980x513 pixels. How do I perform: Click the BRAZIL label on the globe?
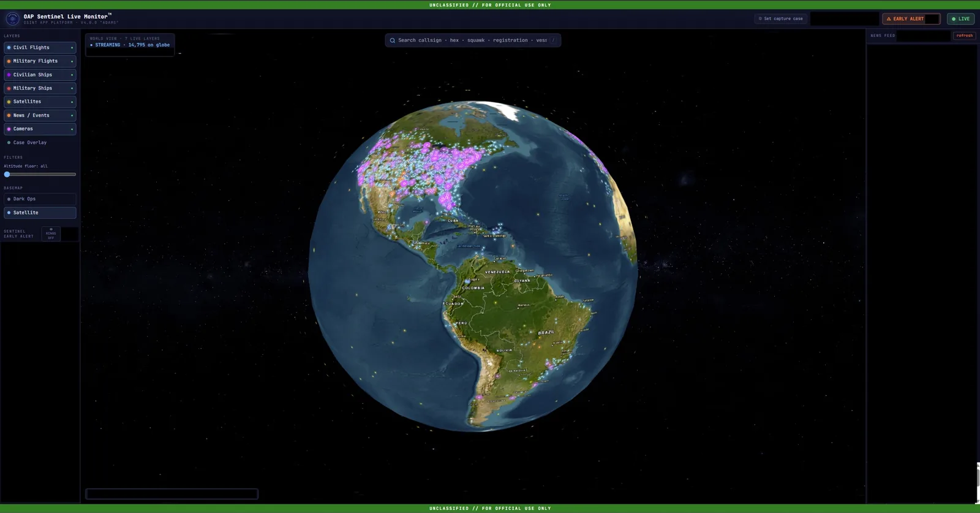click(546, 332)
